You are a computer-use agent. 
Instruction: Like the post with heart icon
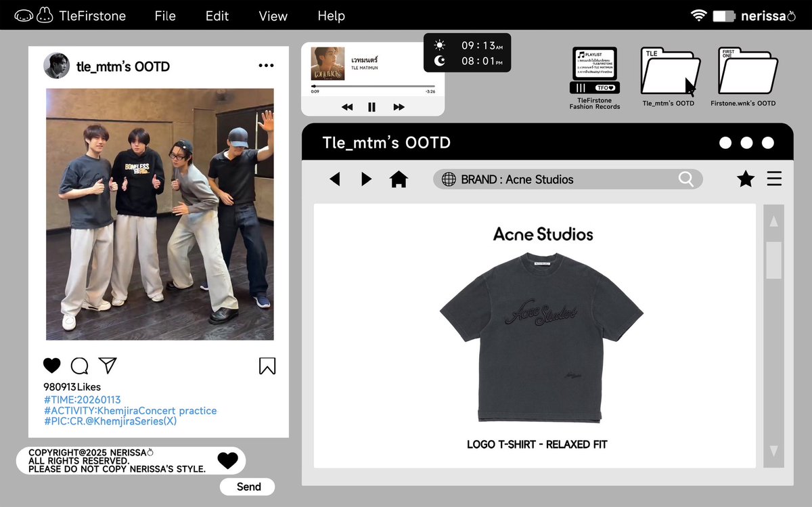52,366
